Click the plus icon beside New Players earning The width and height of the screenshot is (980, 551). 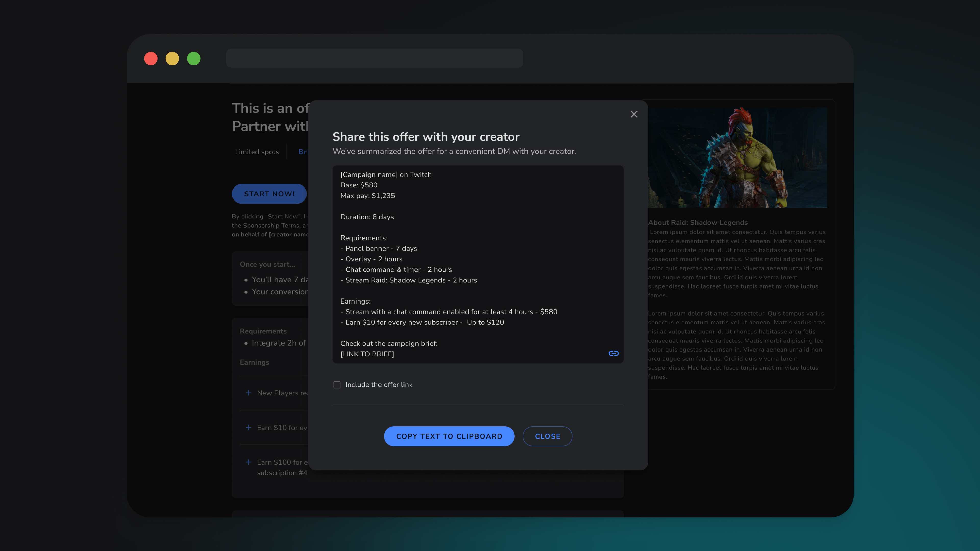coord(248,393)
